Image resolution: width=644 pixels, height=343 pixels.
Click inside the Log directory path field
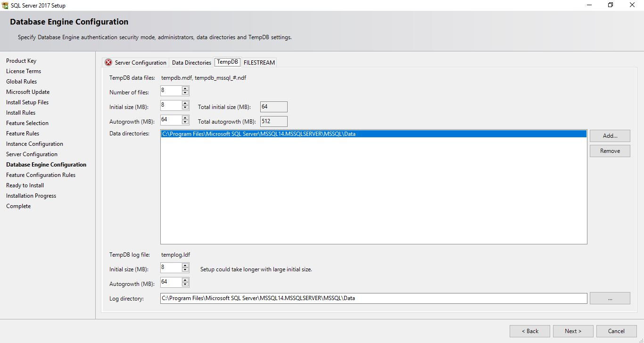coord(330,298)
